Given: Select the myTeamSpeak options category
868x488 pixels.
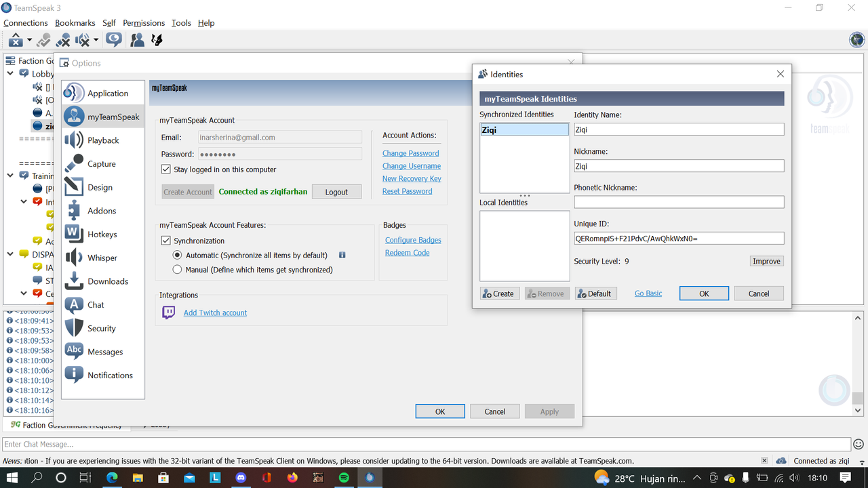Looking at the screenshot, I should click(103, 117).
